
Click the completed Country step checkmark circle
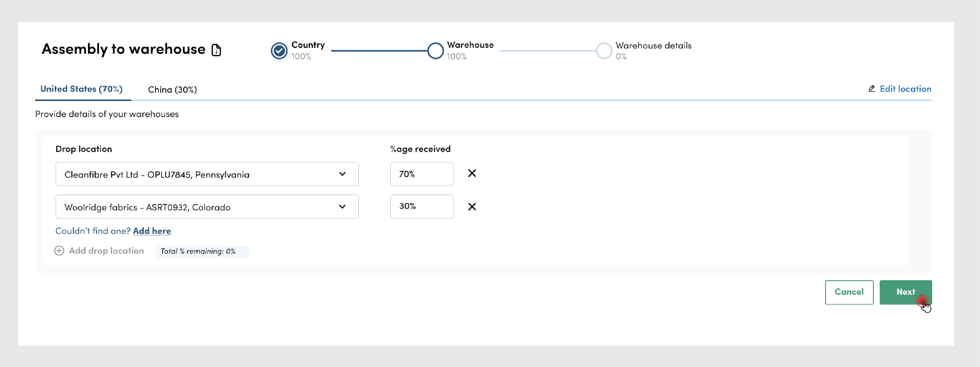279,51
